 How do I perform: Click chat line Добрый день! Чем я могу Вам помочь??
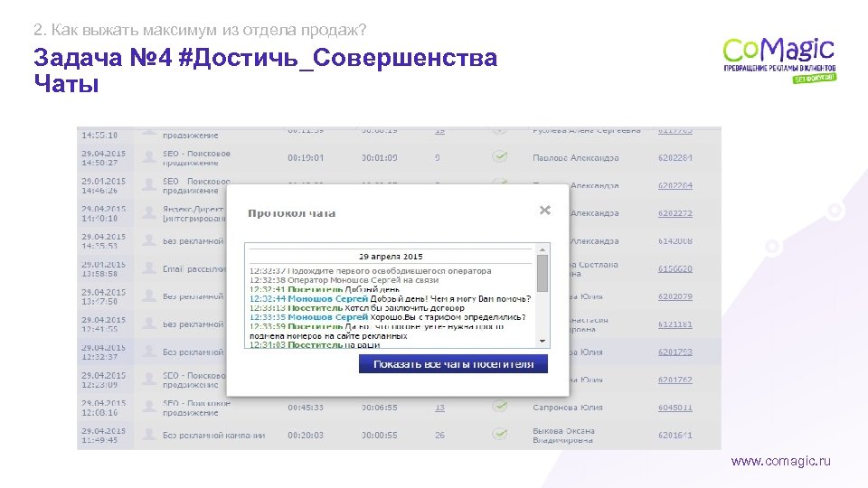pyautogui.click(x=390, y=299)
